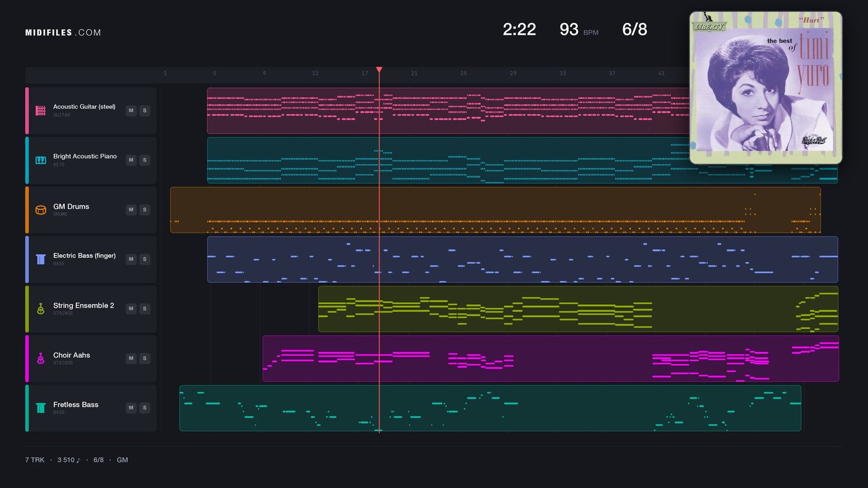This screenshot has width=868, height=488.
Task: Solo the Bright Acoustic Piano track
Action: click(x=145, y=160)
